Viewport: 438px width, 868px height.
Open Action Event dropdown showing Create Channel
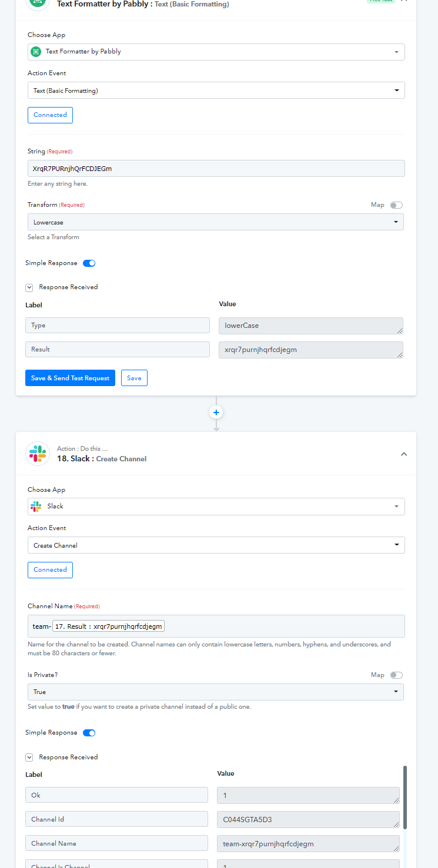pyautogui.click(x=216, y=545)
